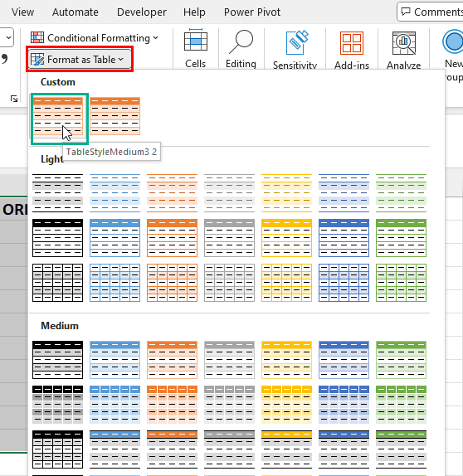Switch to the Power Pivot tab
Screen dimensions: 463x476
pyautogui.click(x=252, y=12)
